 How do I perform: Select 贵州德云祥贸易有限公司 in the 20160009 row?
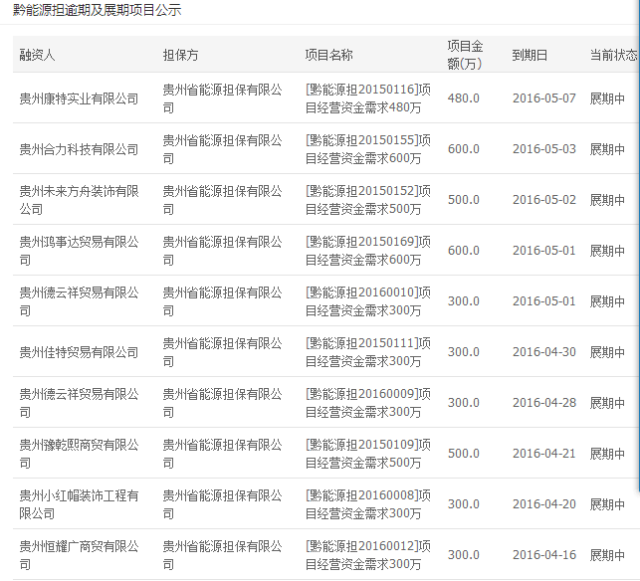[x=79, y=403]
